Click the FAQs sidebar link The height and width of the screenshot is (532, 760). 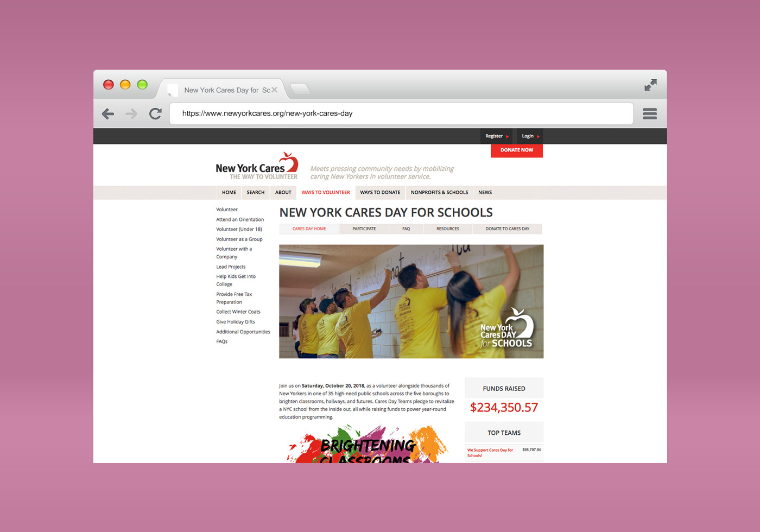pyautogui.click(x=222, y=342)
